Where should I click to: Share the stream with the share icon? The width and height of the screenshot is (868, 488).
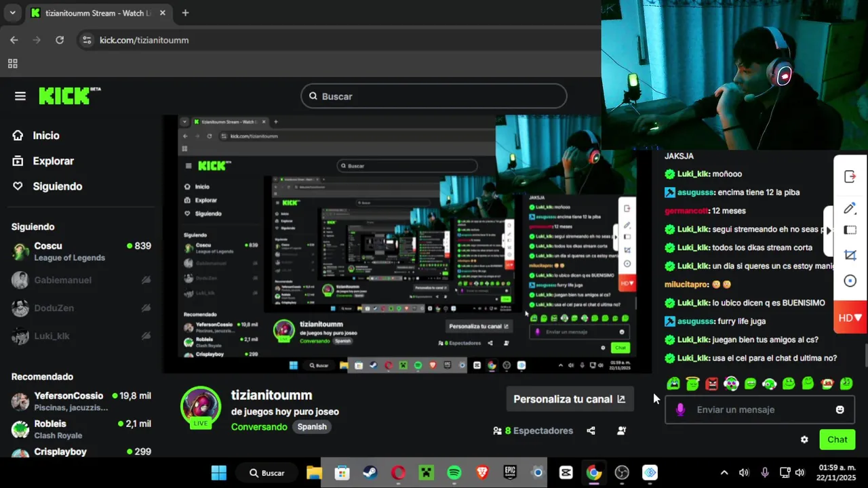pyautogui.click(x=591, y=430)
